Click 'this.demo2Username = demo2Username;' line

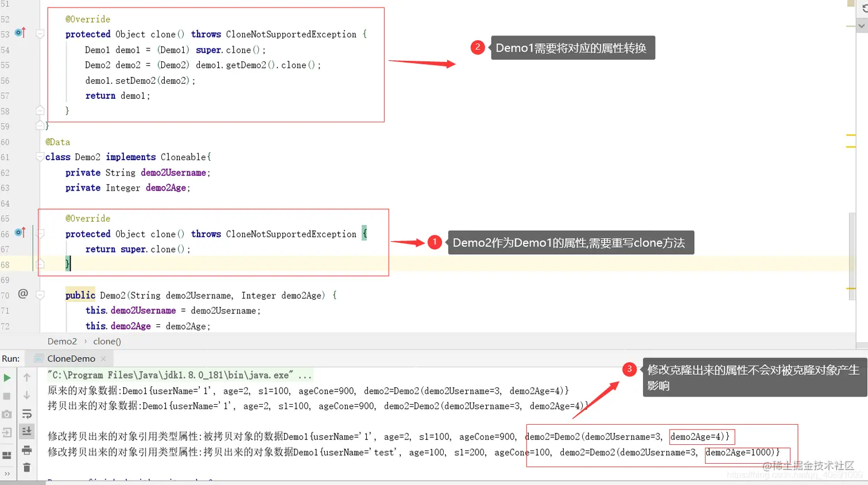click(x=173, y=311)
